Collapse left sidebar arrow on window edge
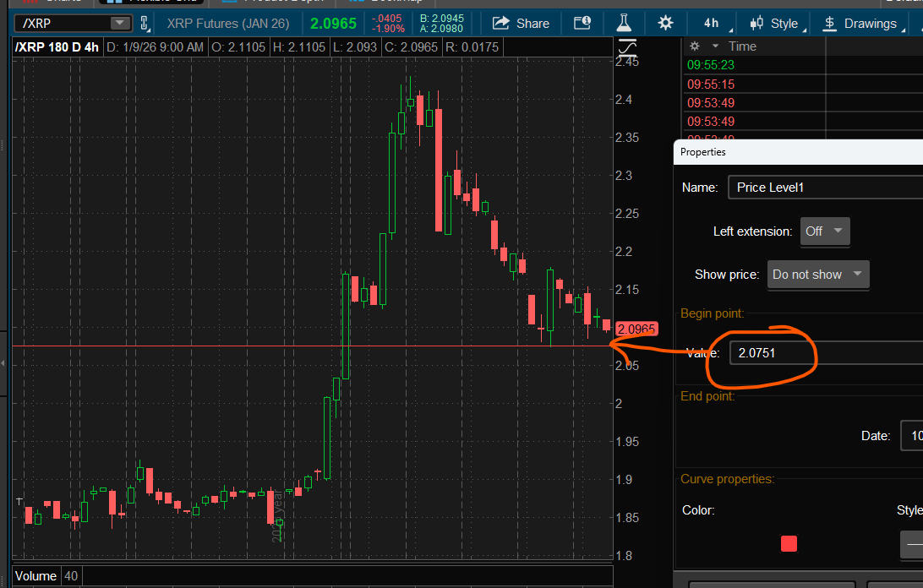The image size is (923, 588). click(x=3, y=363)
